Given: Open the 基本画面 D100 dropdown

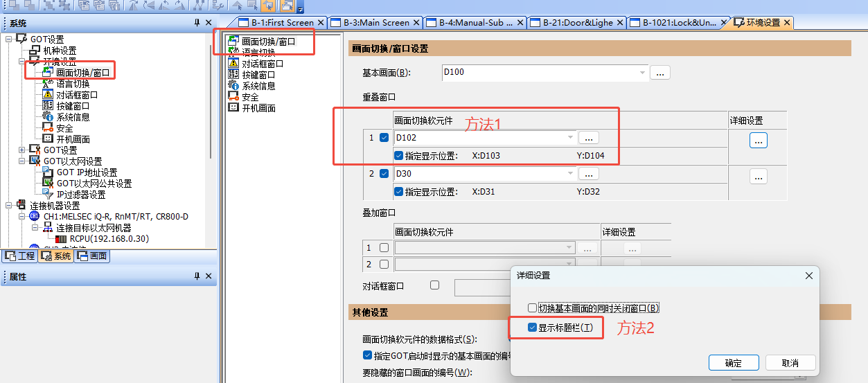Looking at the screenshot, I should 643,72.
